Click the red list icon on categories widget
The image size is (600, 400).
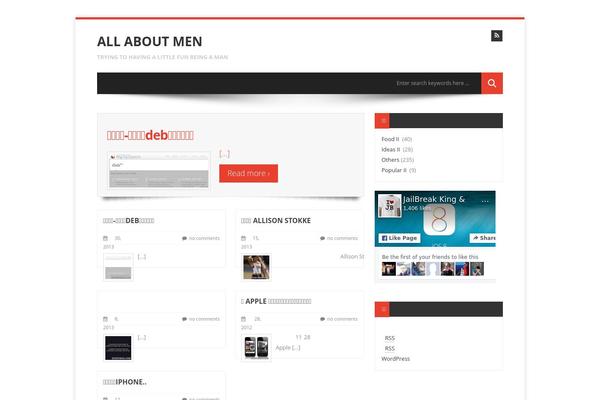tap(382, 121)
